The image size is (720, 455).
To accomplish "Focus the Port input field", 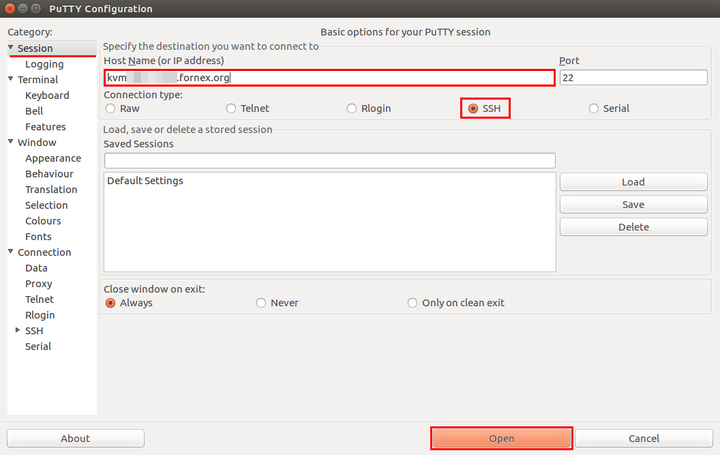I will (633, 78).
